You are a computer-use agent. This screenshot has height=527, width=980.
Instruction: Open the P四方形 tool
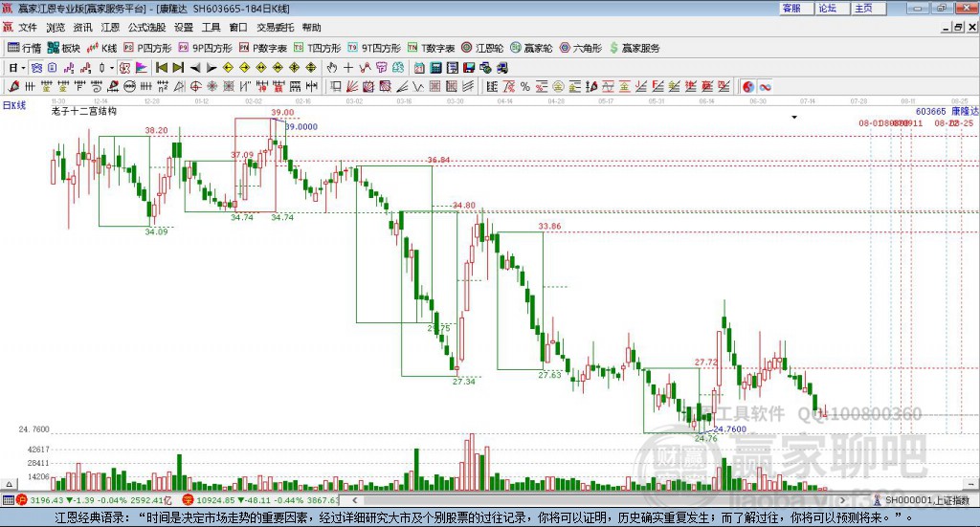click(x=147, y=48)
